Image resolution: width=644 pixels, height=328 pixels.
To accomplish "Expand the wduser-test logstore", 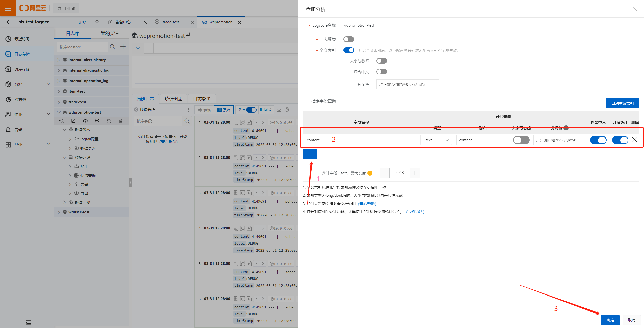I will point(59,212).
